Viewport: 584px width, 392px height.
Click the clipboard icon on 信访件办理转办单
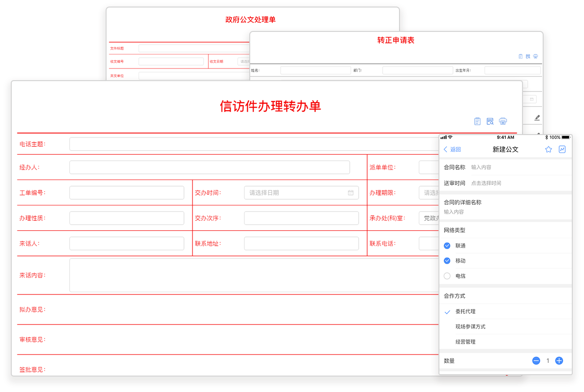[477, 121]
